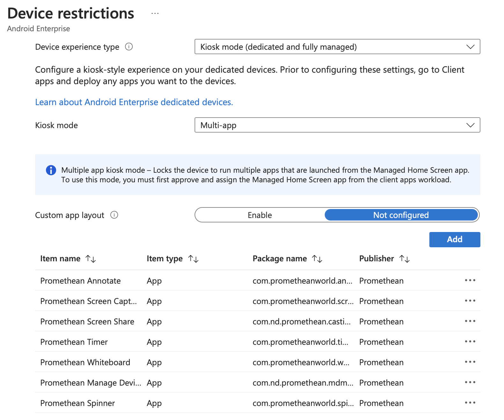Open row menu for Promethean Screen Capt...
The height and width of the screenshot is (420, 504).
coord(470,301)
